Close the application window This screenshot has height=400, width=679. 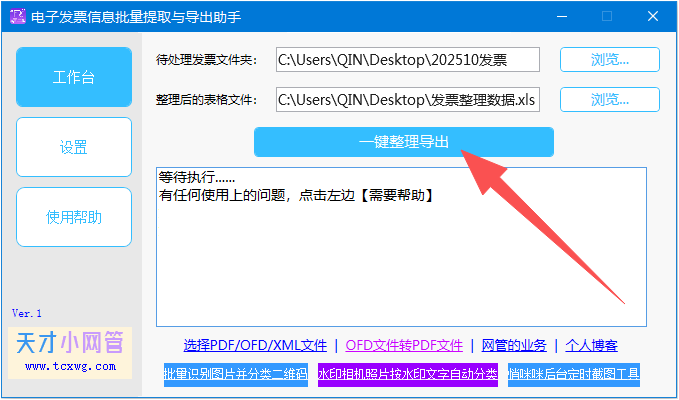653,16
